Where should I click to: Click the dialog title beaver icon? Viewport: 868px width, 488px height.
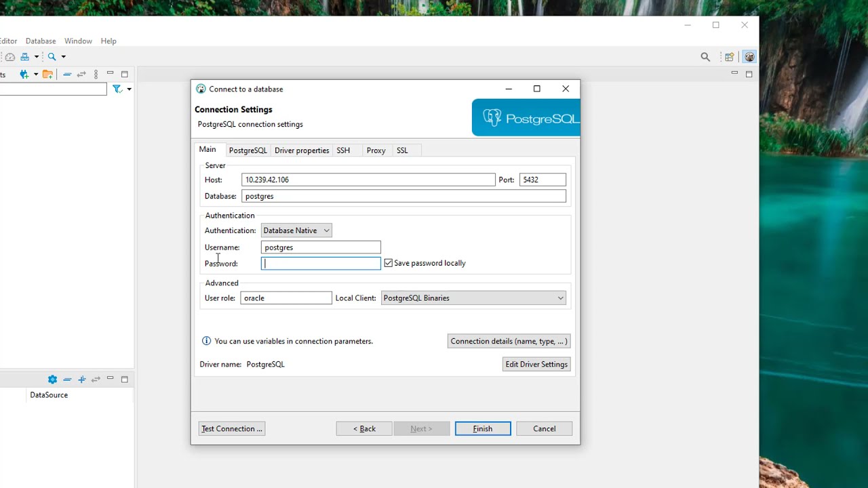click(x=201, y=89)
